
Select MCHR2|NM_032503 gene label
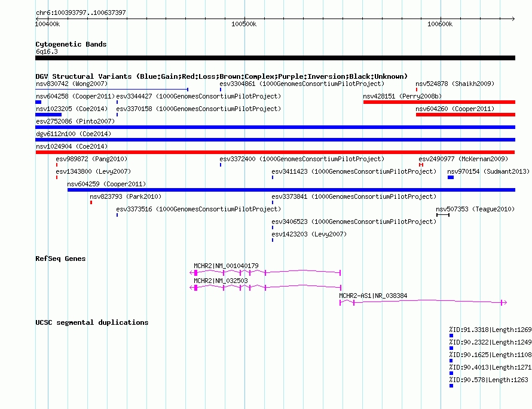(x=221, y=281)
